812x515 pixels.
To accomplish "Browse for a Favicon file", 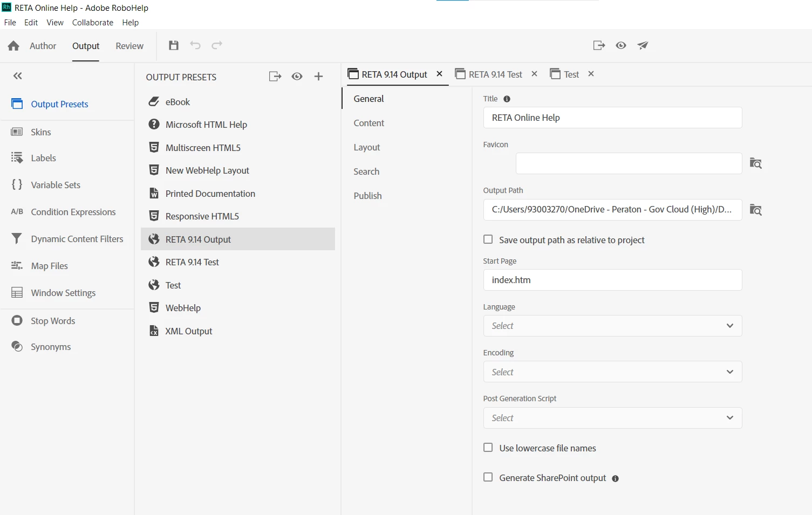I will pos(756,163).
